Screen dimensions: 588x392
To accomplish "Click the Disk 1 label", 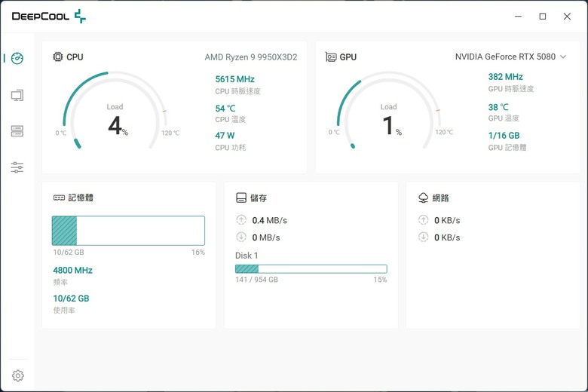I will (x=247, y=256).
